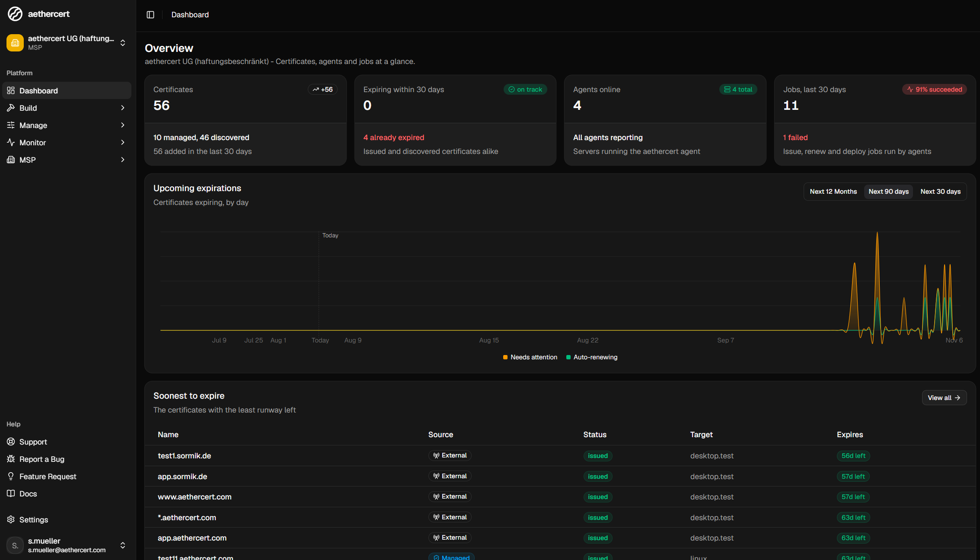Click the Settings gear icon

click(11, 519)
